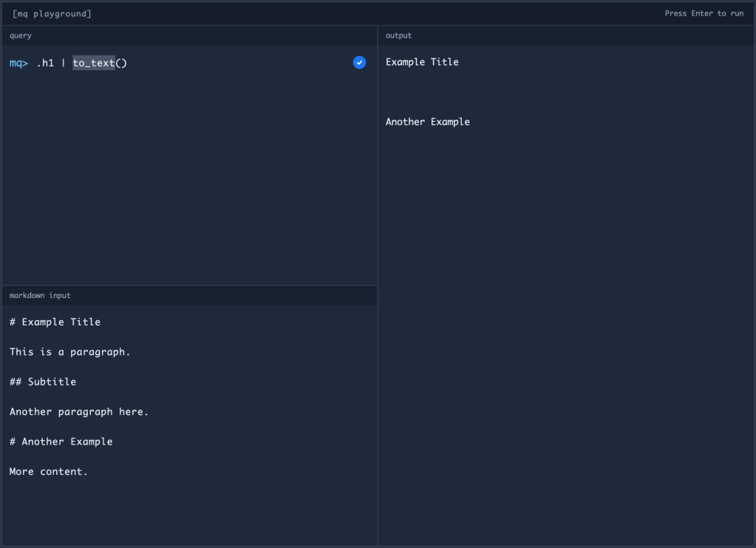Click the [mq playground] title

pos(52,14)
